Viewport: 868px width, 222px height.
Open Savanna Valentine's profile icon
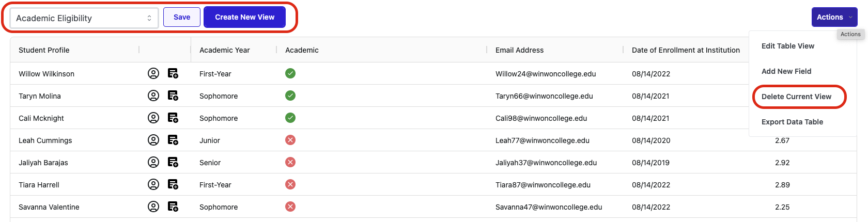[x=153, y=207]
